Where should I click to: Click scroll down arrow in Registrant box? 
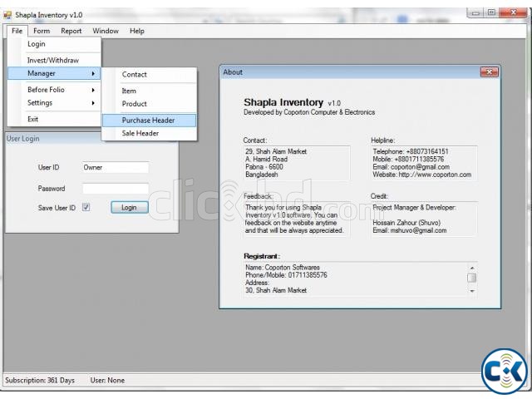472,291
